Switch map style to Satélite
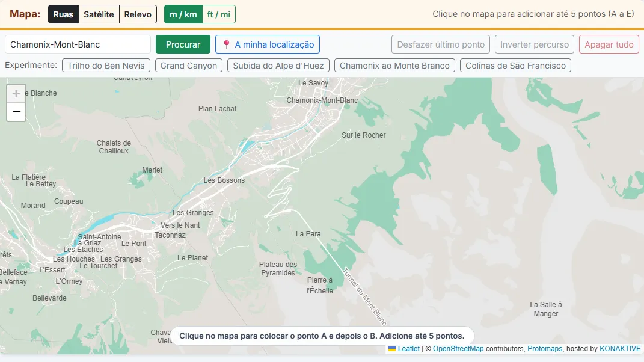 tap(99, 14)
